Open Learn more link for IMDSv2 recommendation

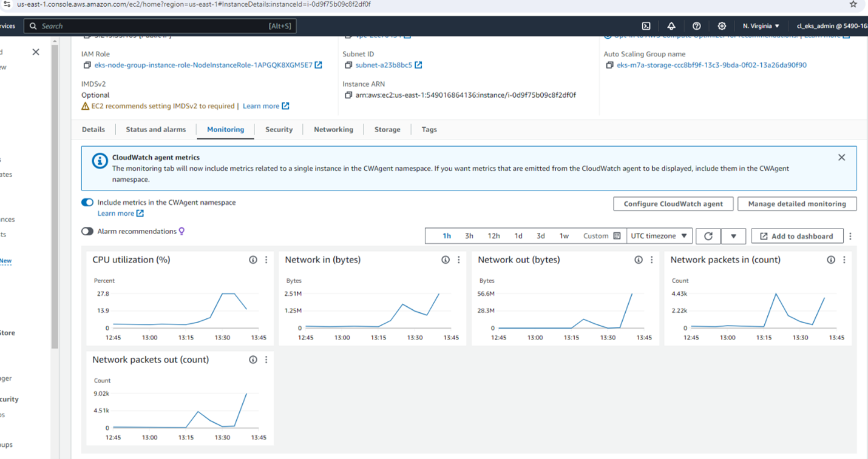tap(266, 106)
